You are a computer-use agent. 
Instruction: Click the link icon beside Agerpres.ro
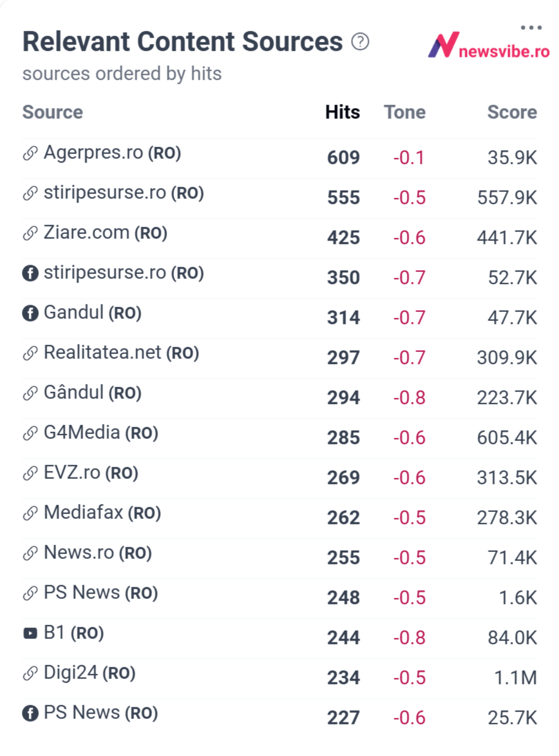[30, 153]
